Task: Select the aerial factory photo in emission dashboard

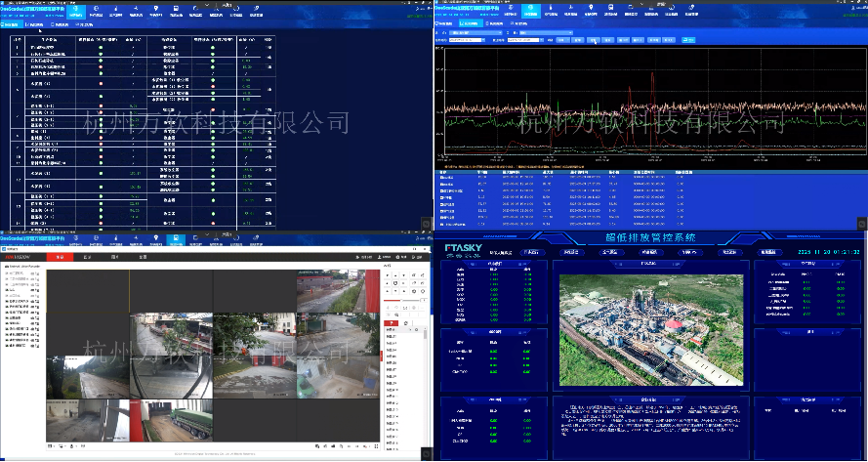Action: tap(651, 329)
